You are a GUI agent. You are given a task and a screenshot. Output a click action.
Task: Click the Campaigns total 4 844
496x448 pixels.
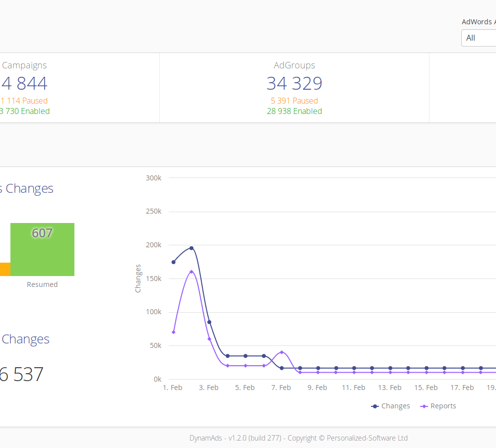click(x=25, y=83)
